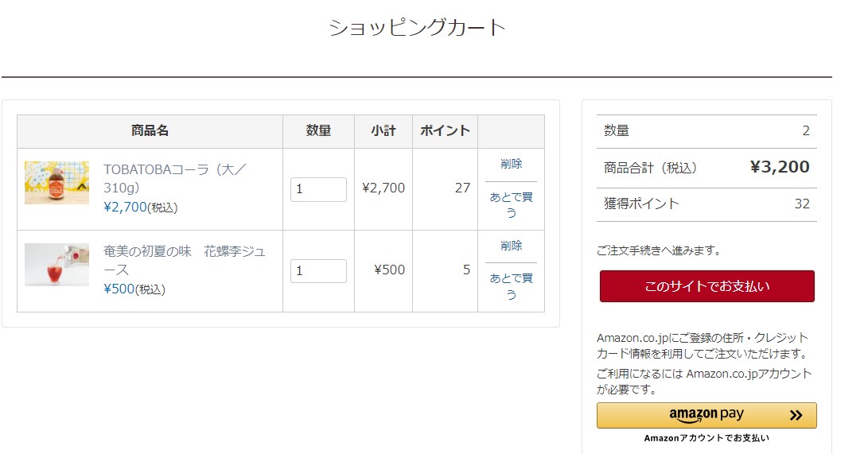Save TOBATOBAコーラ with its あとで買う link

[x=512, y=204]
